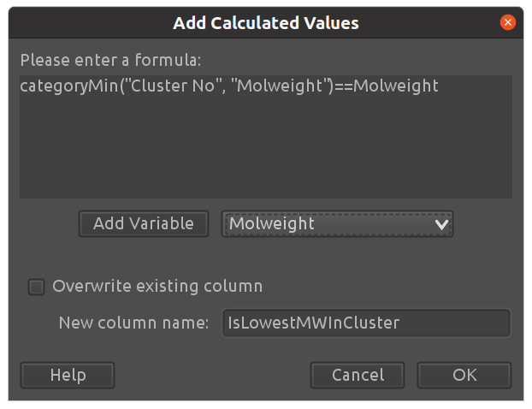Close the Add Calculated Values dialog
Screen dimensions: 532x409
pyautogui.click(x=508, y=23)
